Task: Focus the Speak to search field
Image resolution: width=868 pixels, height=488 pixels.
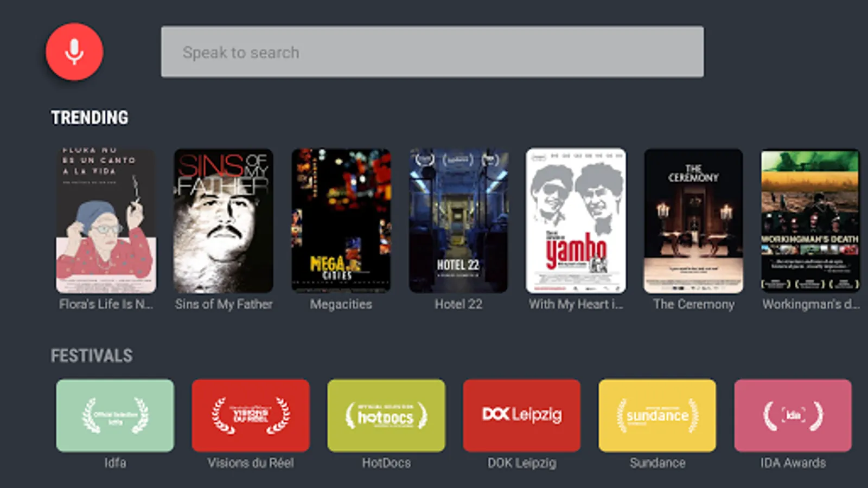Action: [432, 52]
